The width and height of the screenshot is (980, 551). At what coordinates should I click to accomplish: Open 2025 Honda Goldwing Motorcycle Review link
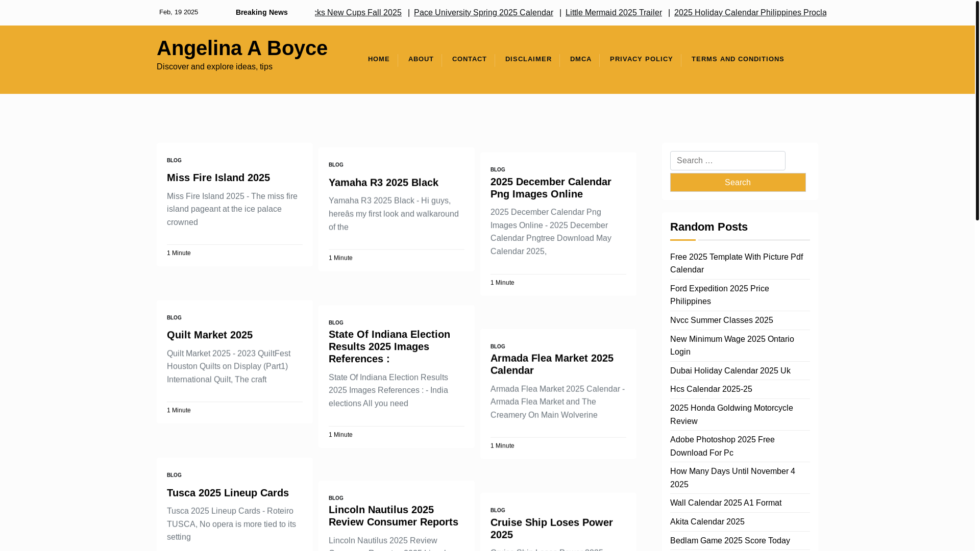[x=731, y=415]
